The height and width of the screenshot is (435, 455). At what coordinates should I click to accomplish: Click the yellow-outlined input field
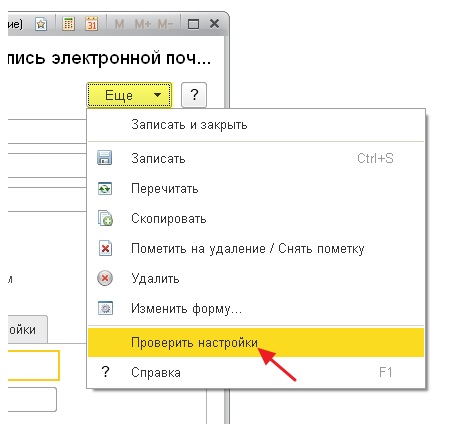pos(33,365)
